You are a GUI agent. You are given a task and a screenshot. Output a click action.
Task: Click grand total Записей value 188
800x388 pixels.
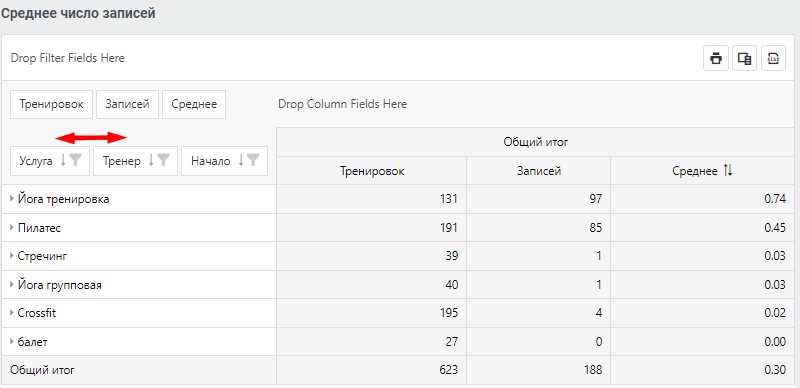coord(593,370)
